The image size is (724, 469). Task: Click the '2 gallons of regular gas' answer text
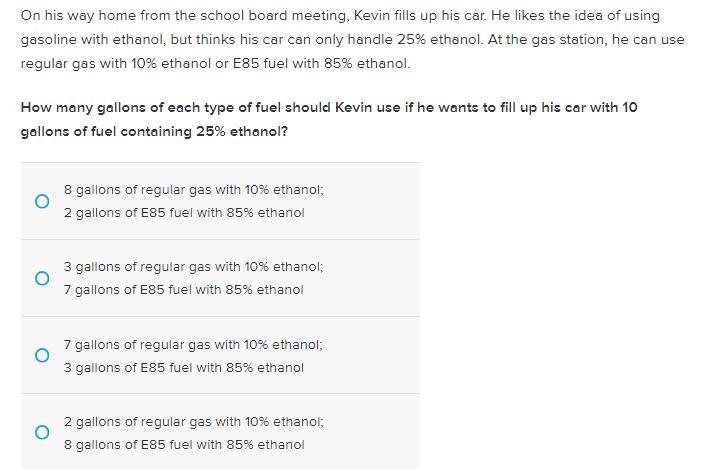coord(194,422)
